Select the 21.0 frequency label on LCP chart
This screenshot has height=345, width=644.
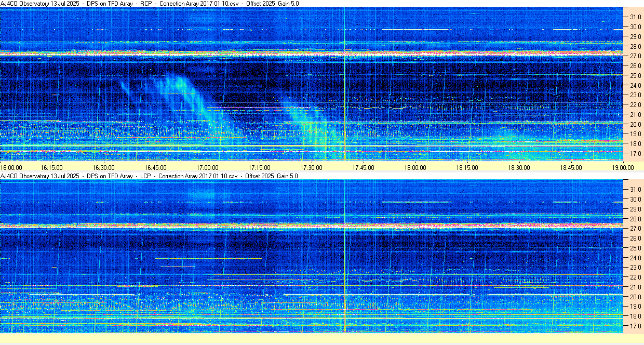pyautogui.click(x=636, y=287)
